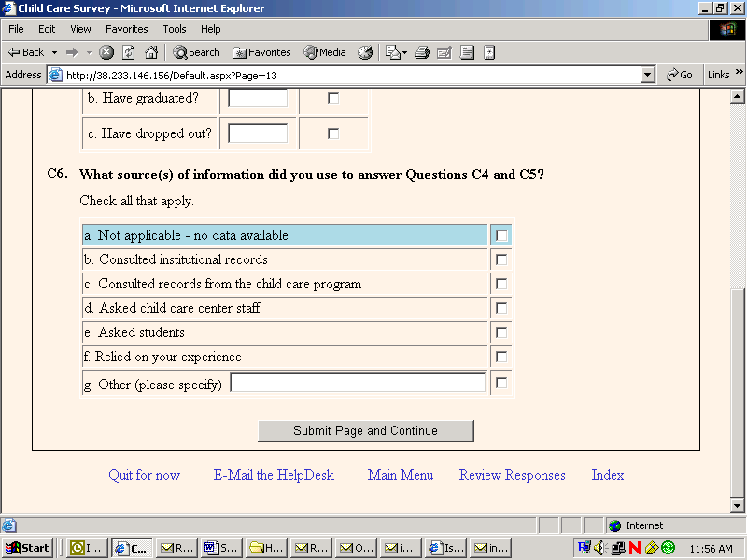The height and width of the screenshot is (560, 747).
Task: Open the Review Responses link
Action: click(x=512, y=475)
